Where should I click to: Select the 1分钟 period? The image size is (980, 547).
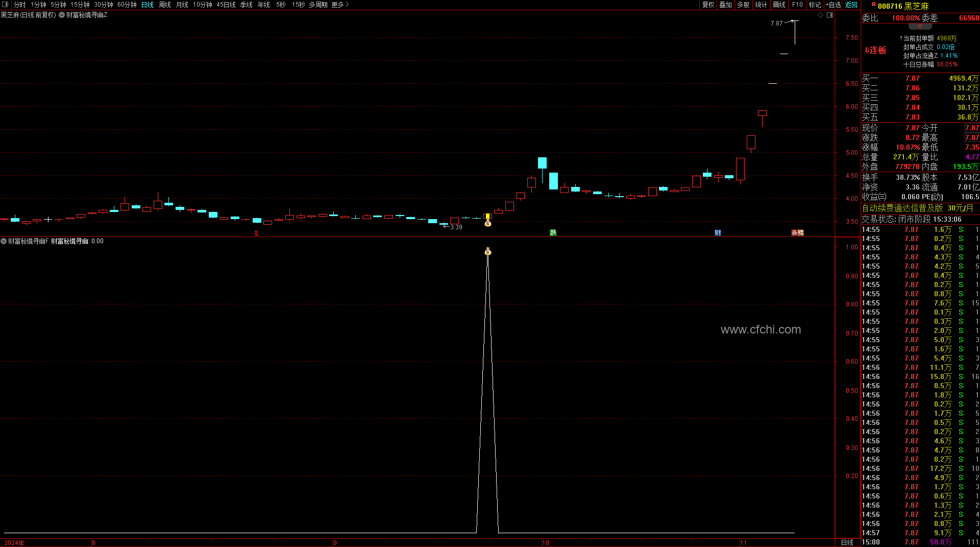click(38, 5)
